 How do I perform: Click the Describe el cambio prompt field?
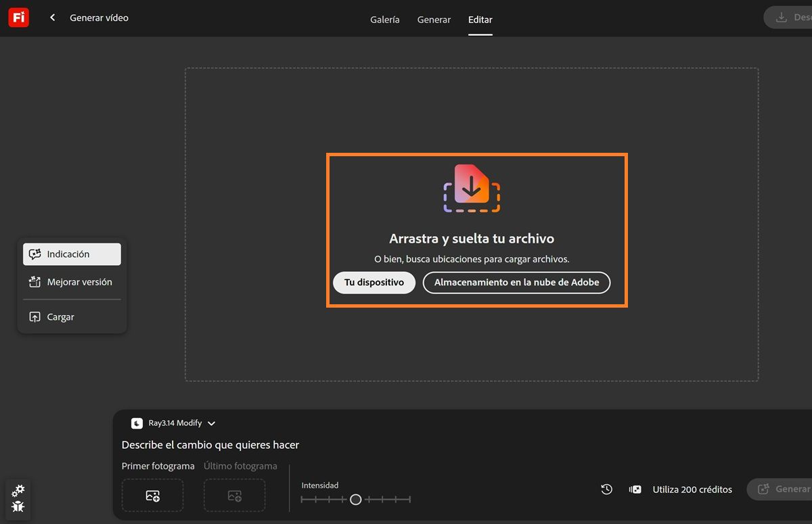tap(210, 445)
